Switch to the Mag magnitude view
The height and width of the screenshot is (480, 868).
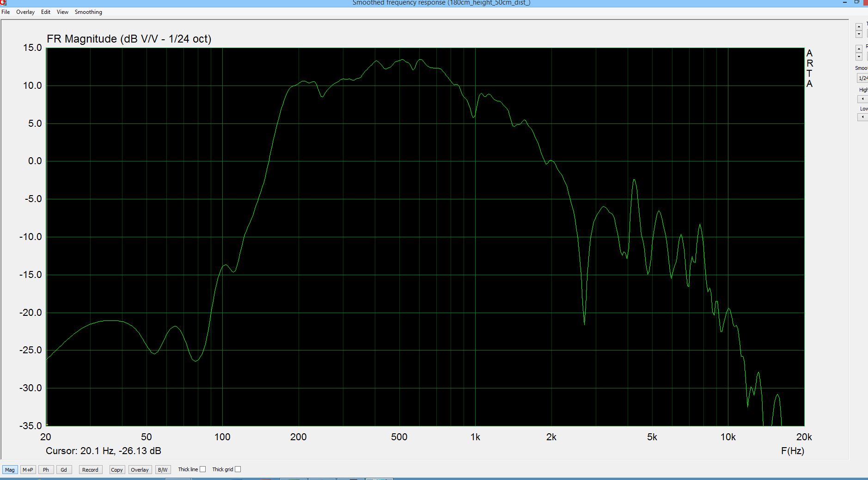(x=10, y=469)
